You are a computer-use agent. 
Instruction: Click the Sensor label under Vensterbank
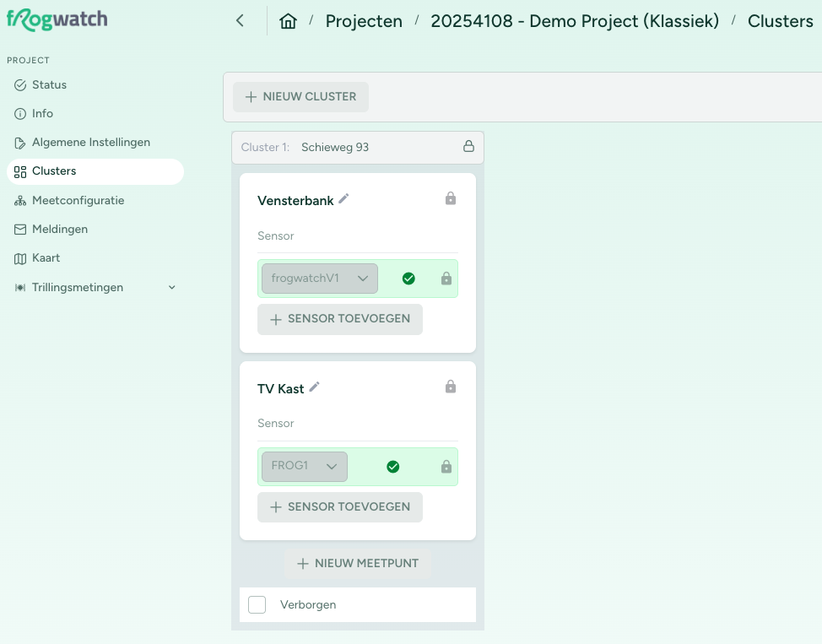pyautogui.click(x=276, y=236)
